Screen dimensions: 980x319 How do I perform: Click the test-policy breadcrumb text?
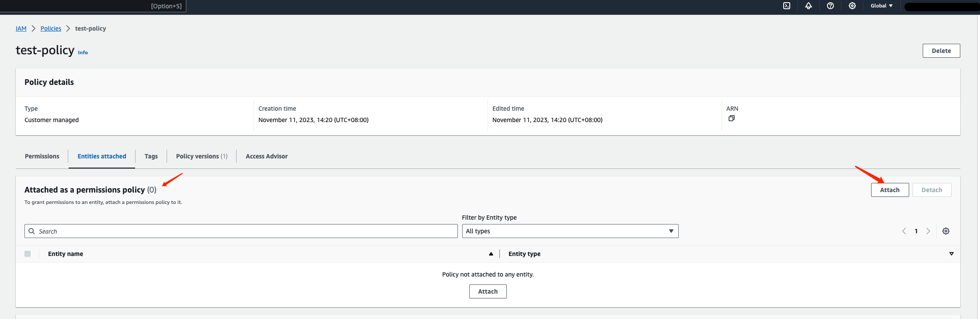click(x=91, y=28)
